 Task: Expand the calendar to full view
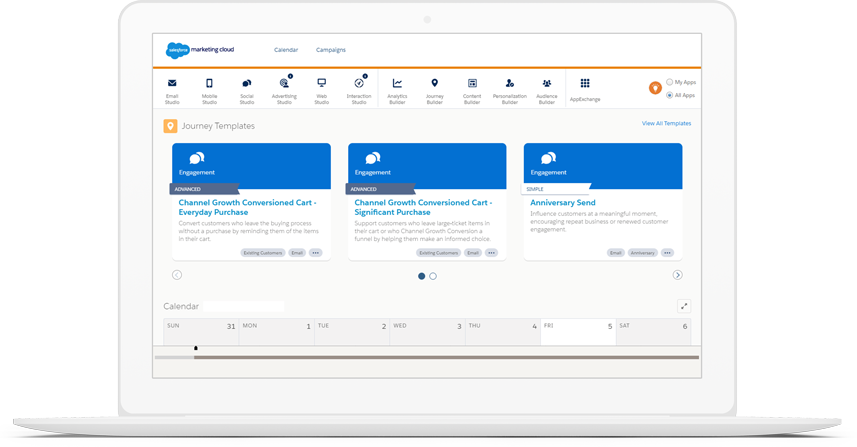pos(684,306)
